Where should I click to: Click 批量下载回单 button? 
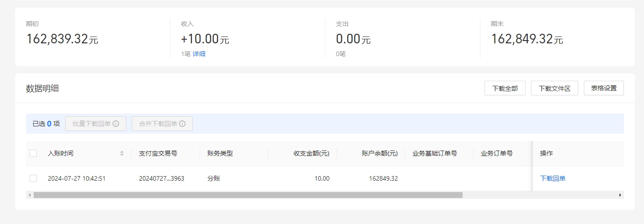[x=96, y=124]
